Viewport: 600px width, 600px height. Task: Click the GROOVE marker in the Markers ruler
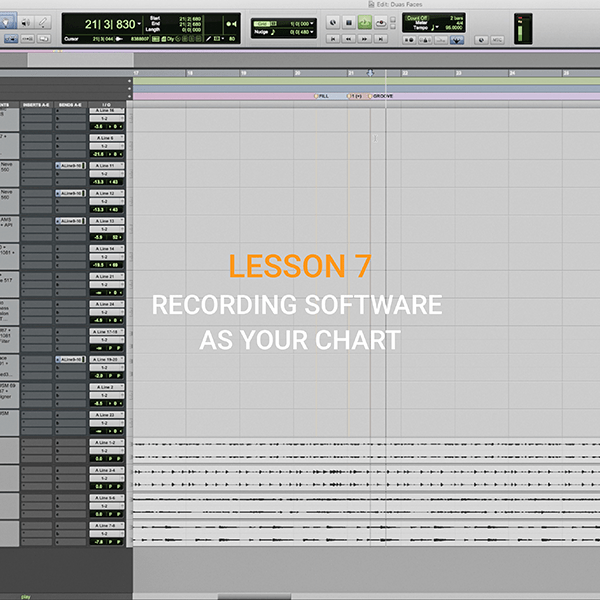380,96
